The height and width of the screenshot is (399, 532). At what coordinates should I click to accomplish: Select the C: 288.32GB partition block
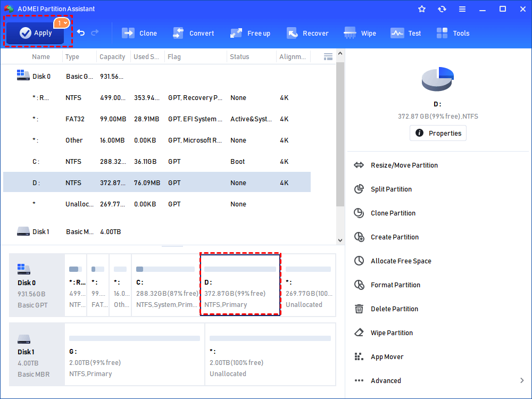tap(165, 285)
